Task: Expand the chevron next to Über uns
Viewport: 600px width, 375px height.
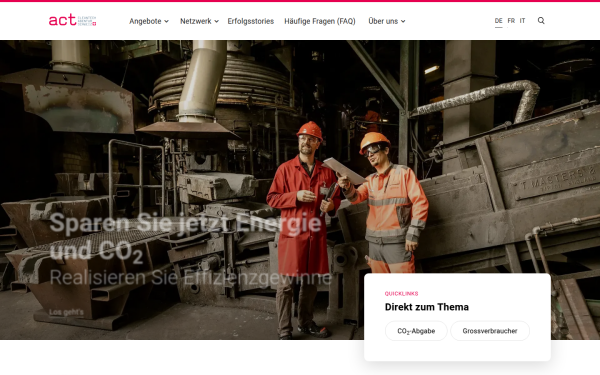Action: 403,21
